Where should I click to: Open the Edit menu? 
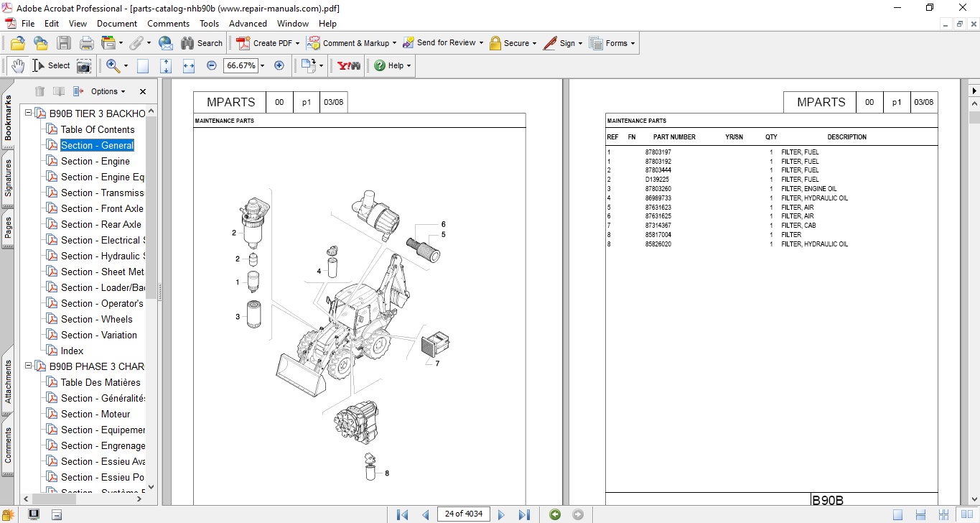52,24
